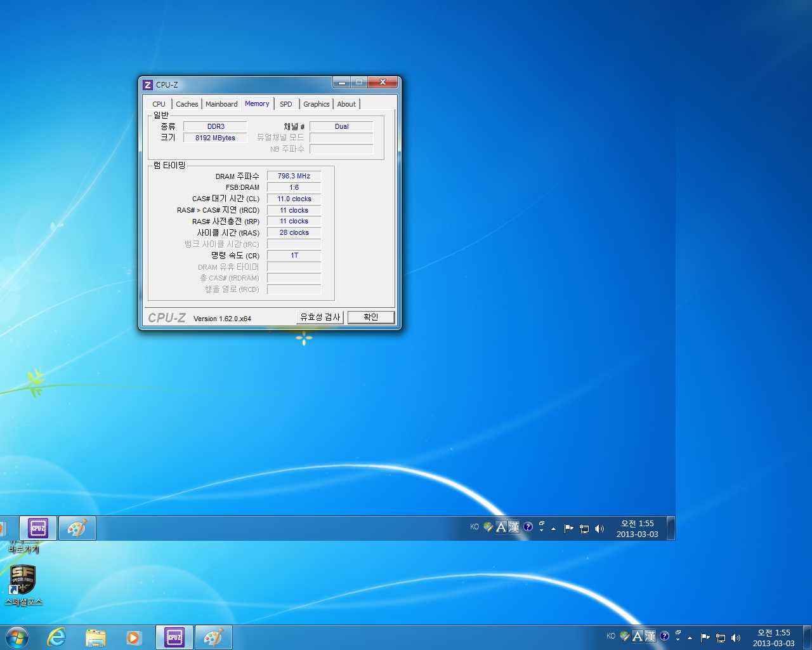Click the empty NB 주파수 field
Image resolution: width=812 pixels, height=650 pixels.
pos(341,149)
